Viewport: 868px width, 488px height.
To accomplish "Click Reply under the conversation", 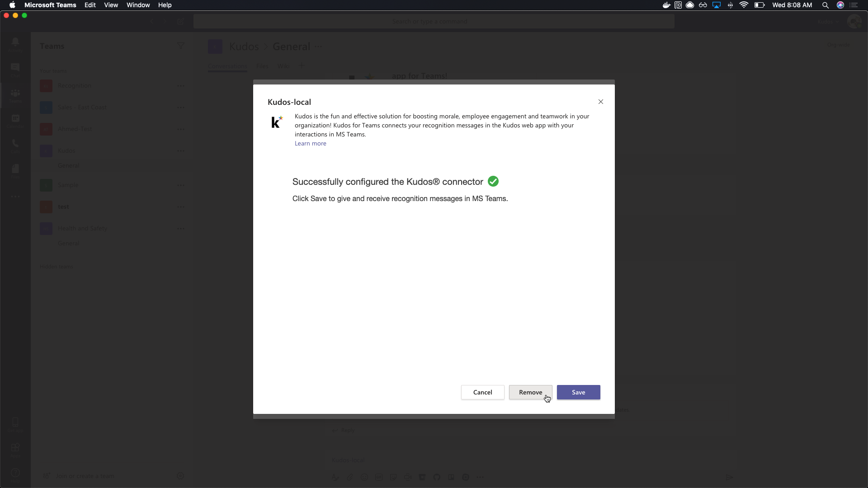I will tap(344, 430).
